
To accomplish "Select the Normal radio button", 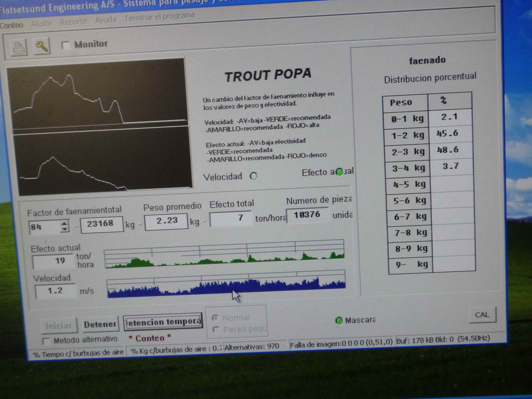I will pos(215,318).
